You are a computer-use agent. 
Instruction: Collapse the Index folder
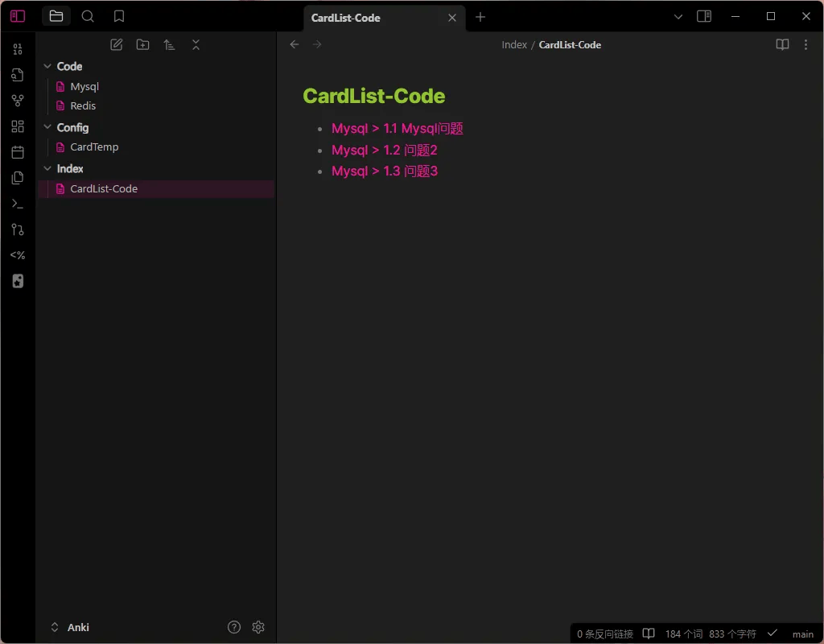coord(47,168)
